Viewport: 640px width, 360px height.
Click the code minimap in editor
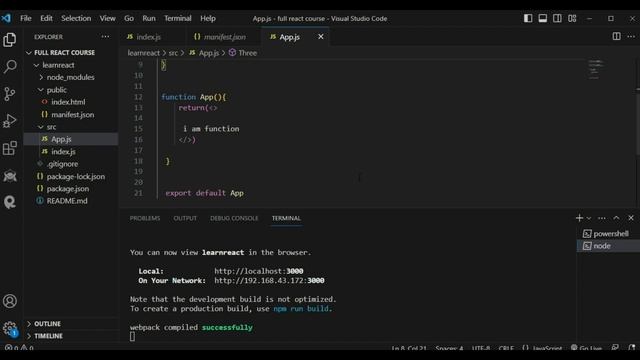tap(595, 69)
